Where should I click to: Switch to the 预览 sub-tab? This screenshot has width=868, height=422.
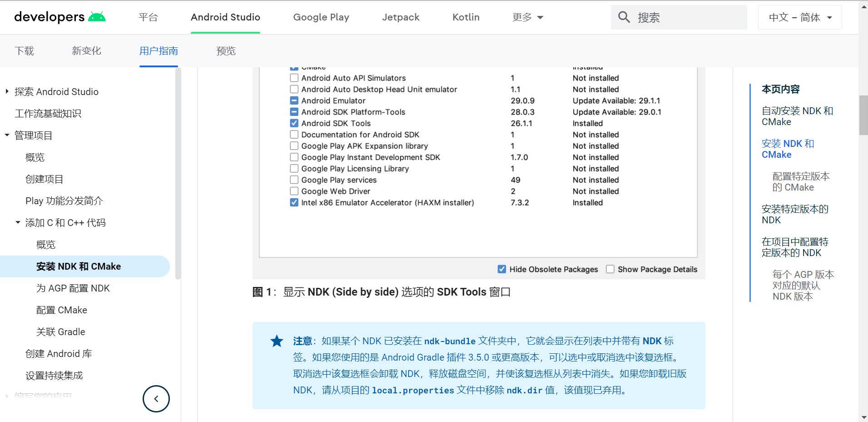[x=226, y=51]
